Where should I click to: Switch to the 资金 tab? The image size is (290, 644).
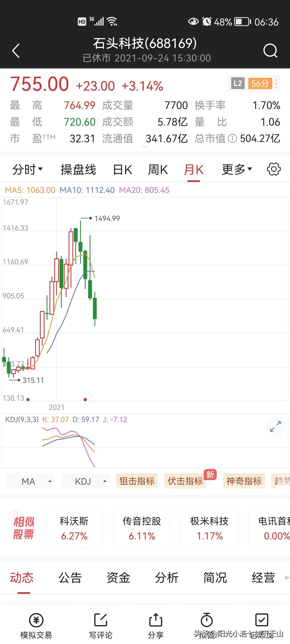(118, 578)
